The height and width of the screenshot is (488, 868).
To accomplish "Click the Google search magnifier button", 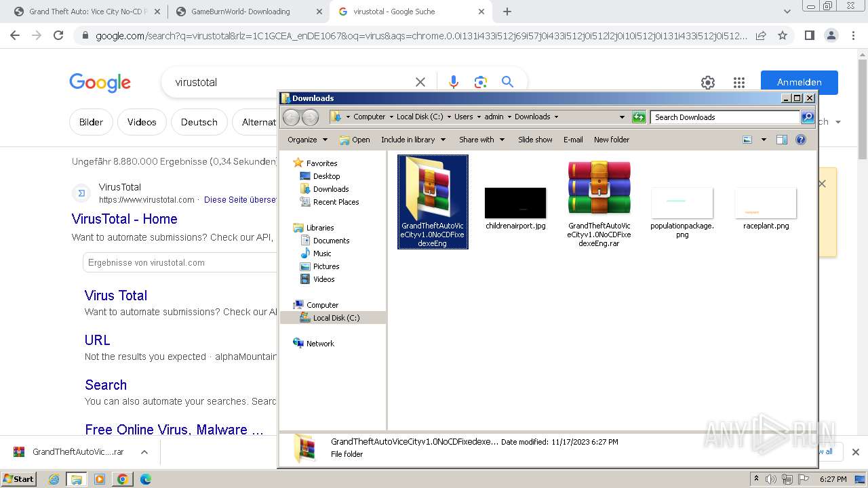I will [x=507, y=82].
